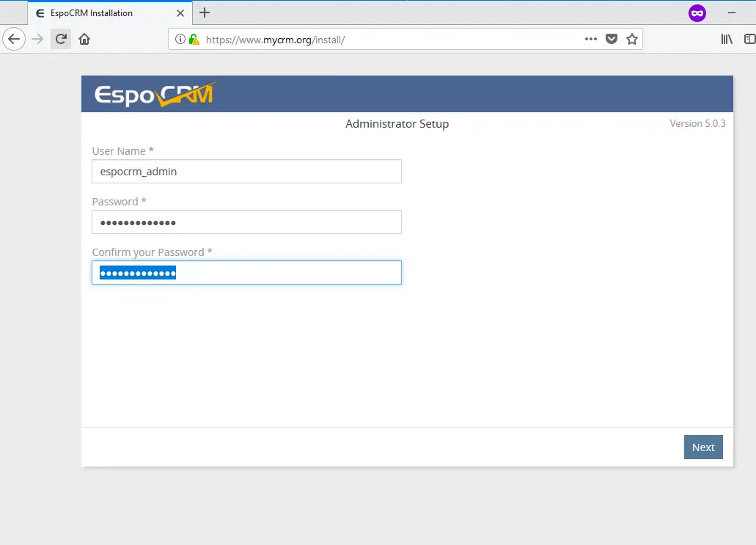The image size is (756, 545).
Task: Save the page to Pocket
Action: pos(612,39)
